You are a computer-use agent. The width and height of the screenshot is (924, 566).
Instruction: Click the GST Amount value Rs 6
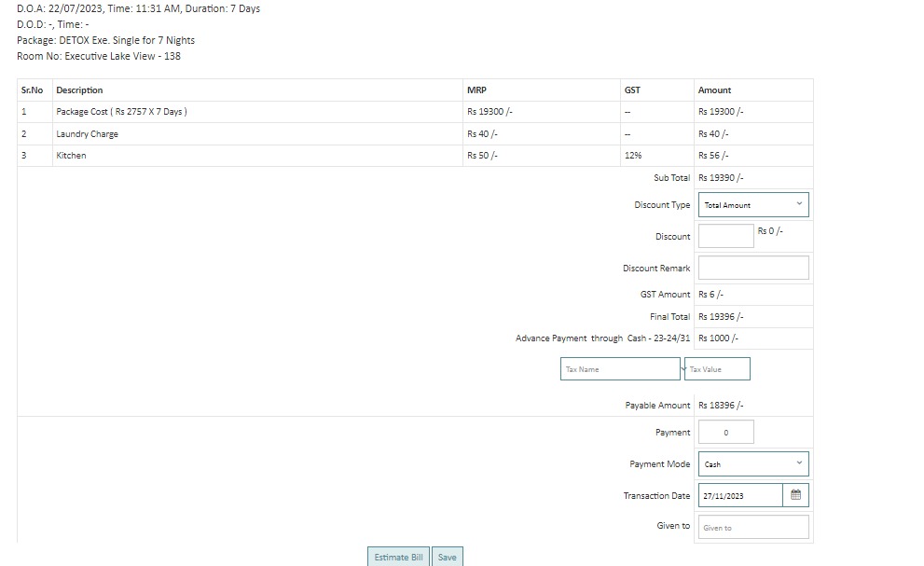tap(710, 295)
